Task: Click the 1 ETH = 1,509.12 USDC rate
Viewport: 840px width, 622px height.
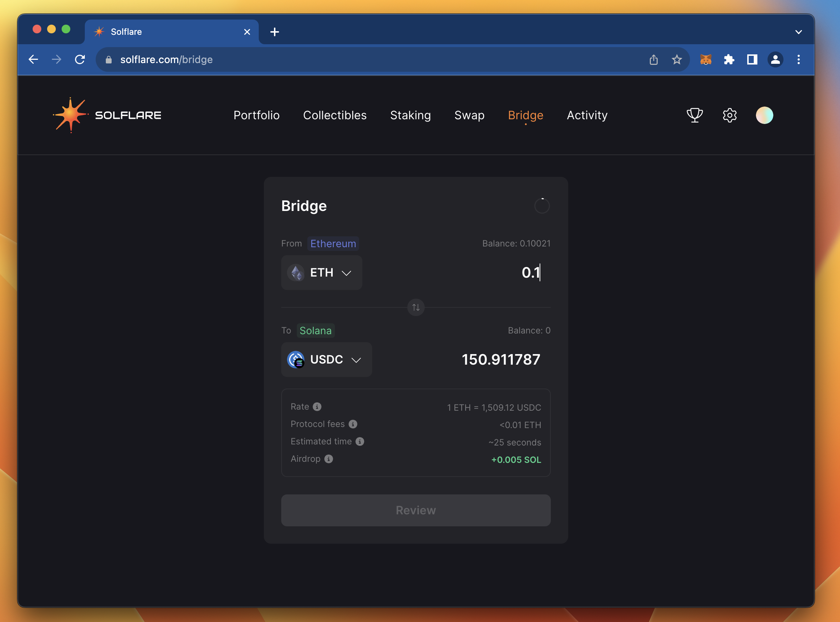Action: coord(494,408)
